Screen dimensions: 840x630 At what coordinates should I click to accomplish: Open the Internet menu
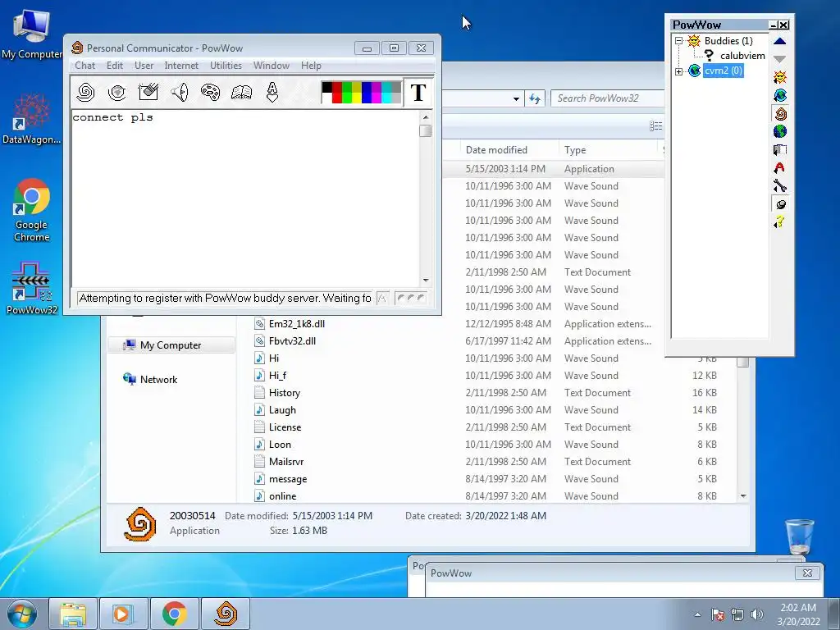coord(181,66)
